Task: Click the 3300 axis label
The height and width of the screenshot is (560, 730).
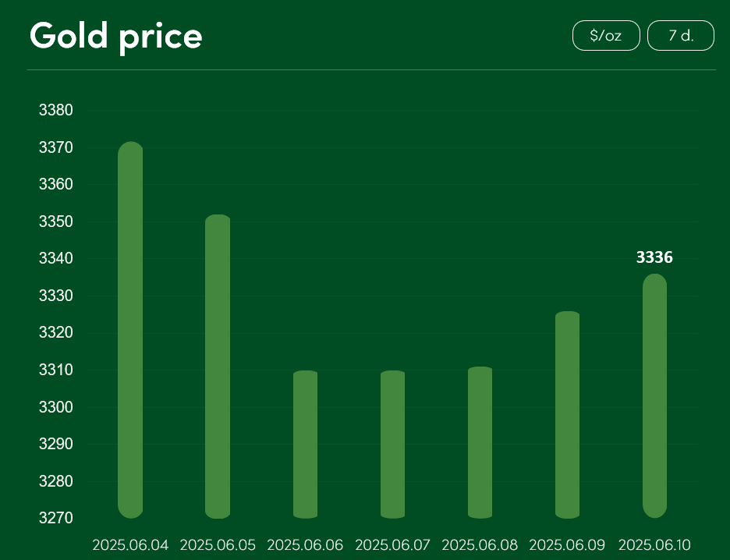Action: point(56,407)
